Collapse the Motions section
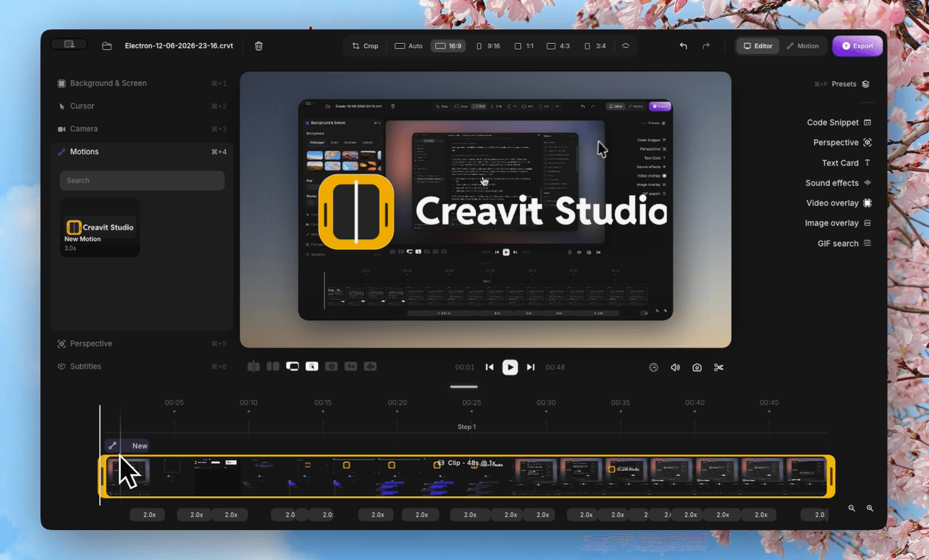 click(x=142, y=152)
